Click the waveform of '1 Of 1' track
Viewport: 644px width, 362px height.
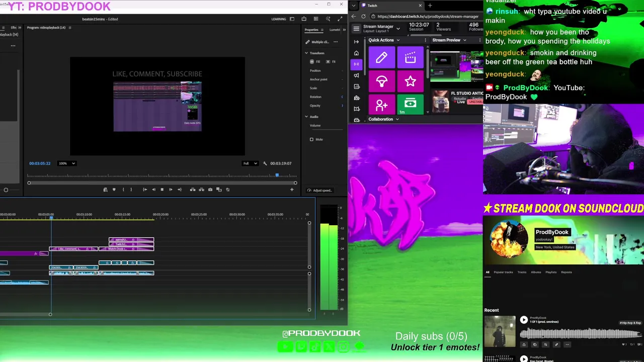tap(581, 333)
